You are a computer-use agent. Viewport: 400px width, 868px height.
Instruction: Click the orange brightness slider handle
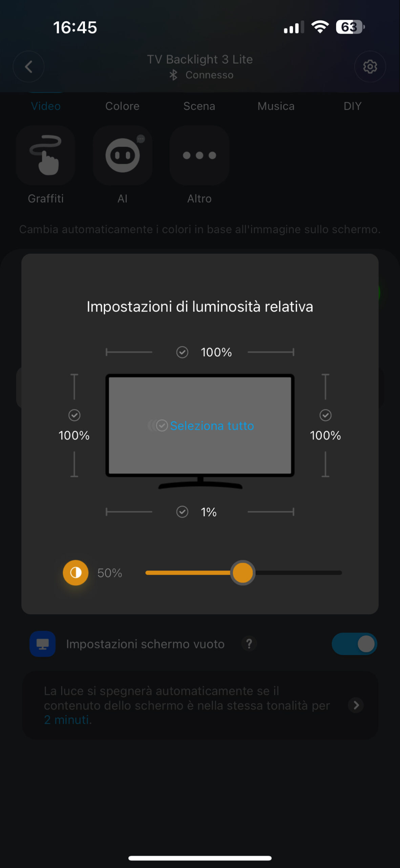coord(243,573)
